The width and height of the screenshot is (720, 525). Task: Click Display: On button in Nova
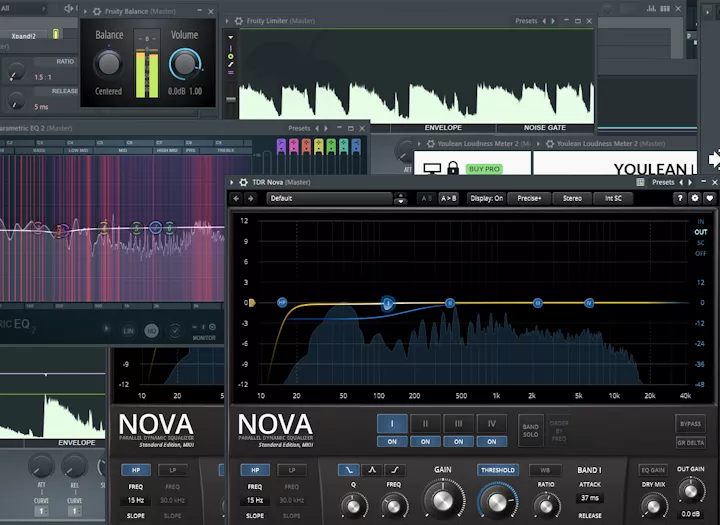pos(486,198)
